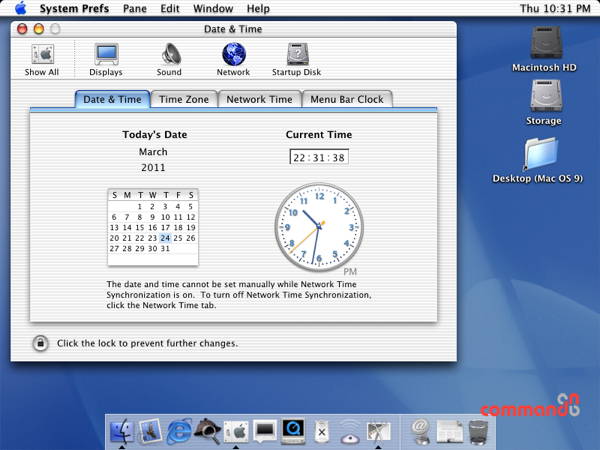This screenshot has width=600, height=450.
Task: Select day 20 in the calendar
Action: coord(114,238)
